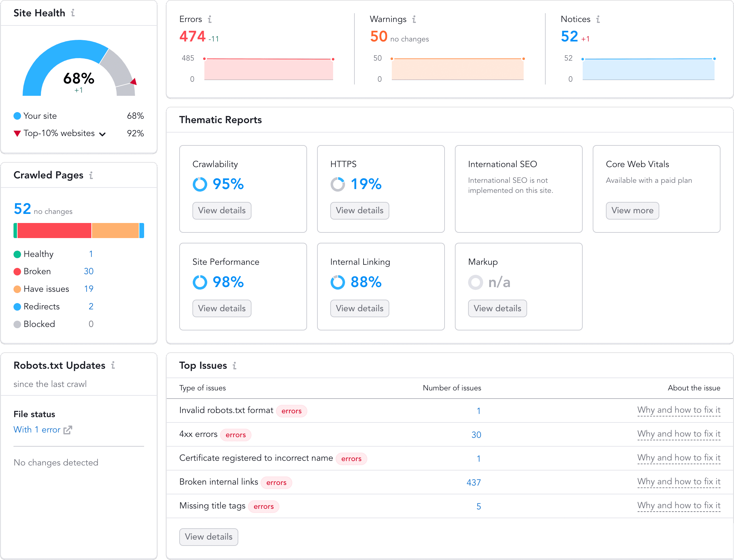
Task: Click the Broken pages count 30
Action: click(89, 272)
